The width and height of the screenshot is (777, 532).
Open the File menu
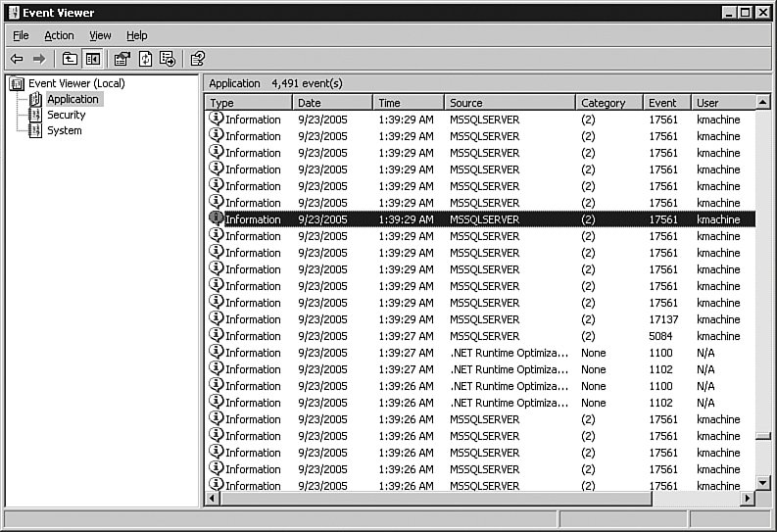tap(21, 35)
